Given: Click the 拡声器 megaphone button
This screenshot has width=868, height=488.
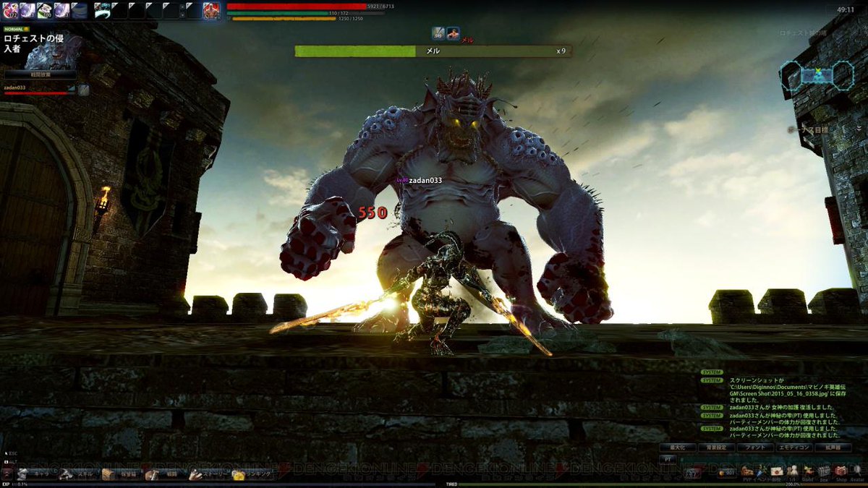Looking at the screenshot, I should pyautogui.click(x=833, y=448).
